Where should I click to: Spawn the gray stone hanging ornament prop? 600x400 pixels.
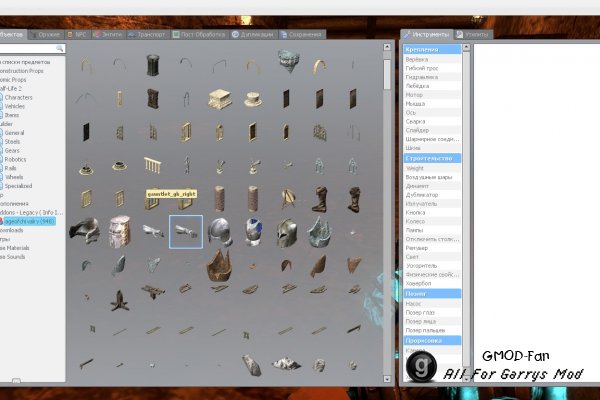tap(288, 60)
